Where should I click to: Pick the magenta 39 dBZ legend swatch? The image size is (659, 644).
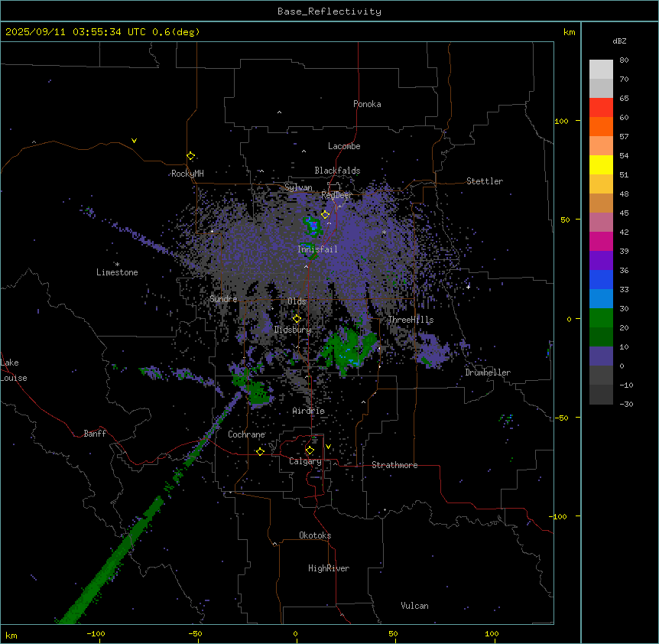(x=601, y=241)
